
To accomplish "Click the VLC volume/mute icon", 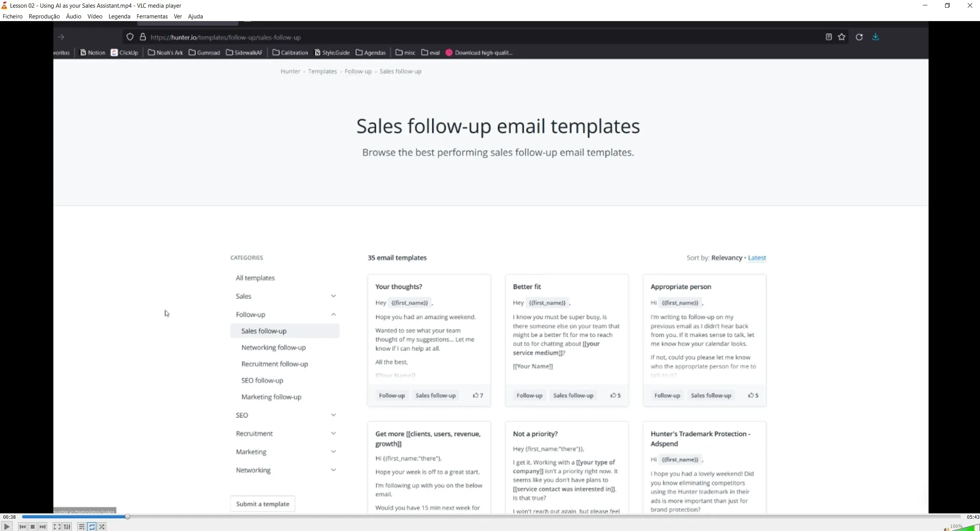I will 944,528.
